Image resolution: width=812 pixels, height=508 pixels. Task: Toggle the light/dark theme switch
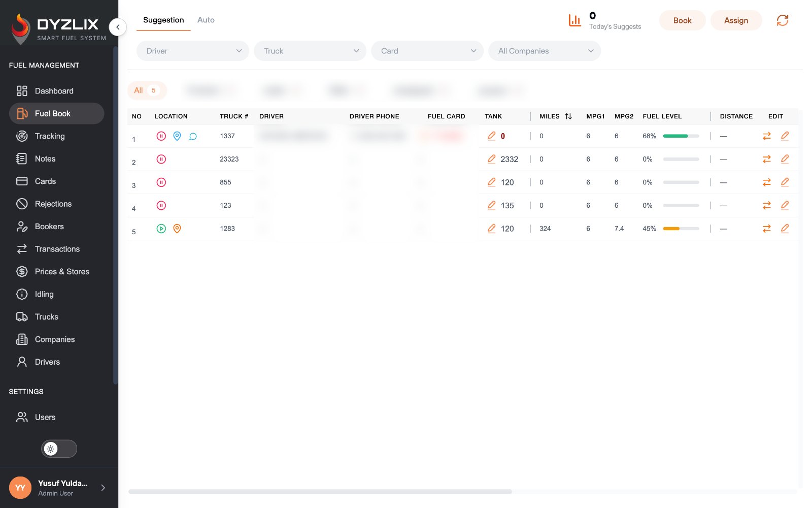click(59, 449)
